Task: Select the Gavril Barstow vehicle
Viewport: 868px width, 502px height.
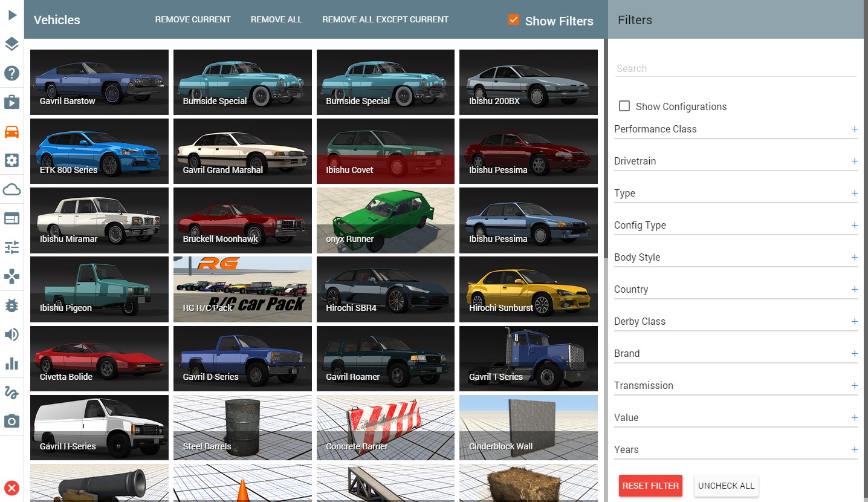Action: pyautogui.click(x=99, y=82)
